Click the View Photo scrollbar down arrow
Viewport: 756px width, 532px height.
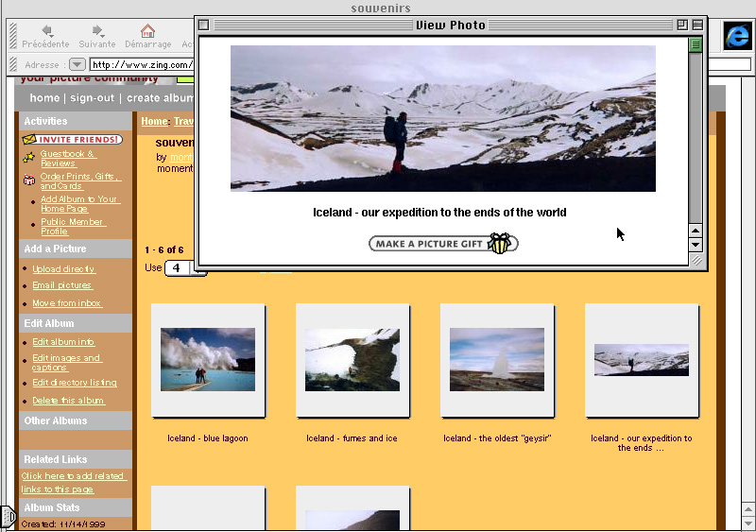point(696,244)
